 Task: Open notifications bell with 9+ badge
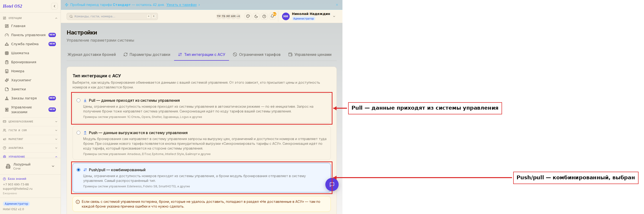(272, 16)
